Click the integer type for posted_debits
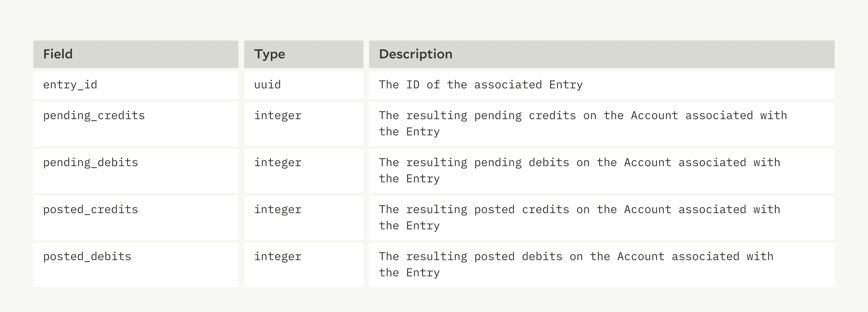Image resolution: width=868 pixels, height=312 pixels. tap(278, 257)
